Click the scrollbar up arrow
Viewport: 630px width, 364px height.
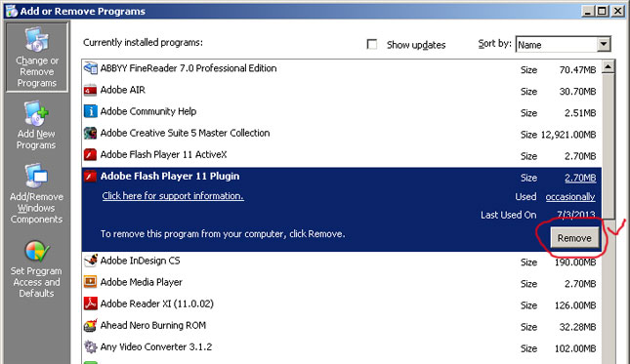coord(609,66)
